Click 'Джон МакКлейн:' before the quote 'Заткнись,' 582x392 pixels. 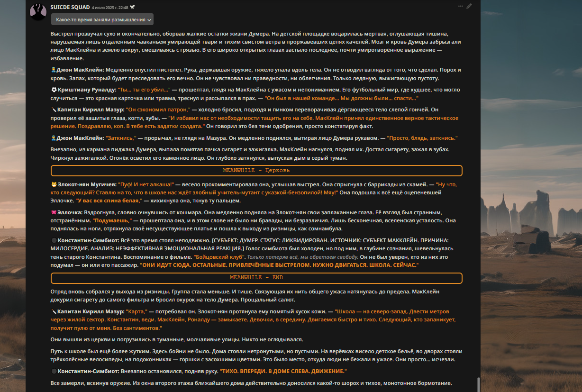[80, 138]
